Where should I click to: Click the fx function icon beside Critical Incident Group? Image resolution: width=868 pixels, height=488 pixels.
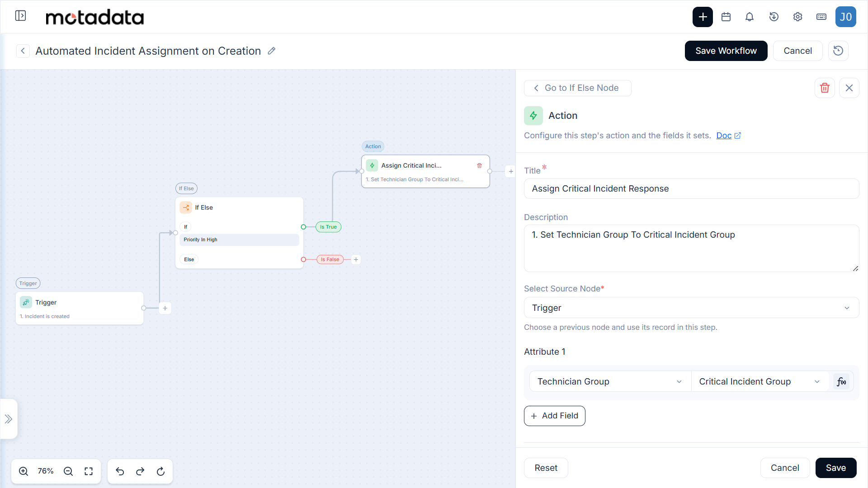(841, 382)
